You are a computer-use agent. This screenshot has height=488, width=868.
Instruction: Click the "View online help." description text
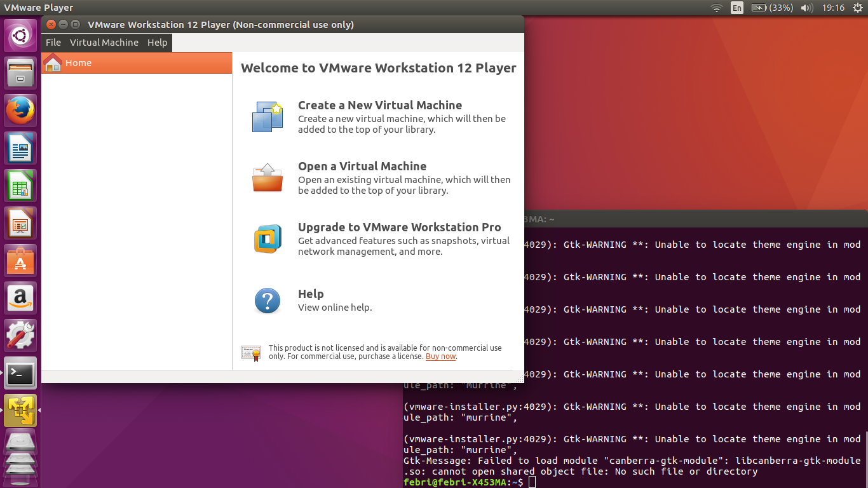click(335, 308)
